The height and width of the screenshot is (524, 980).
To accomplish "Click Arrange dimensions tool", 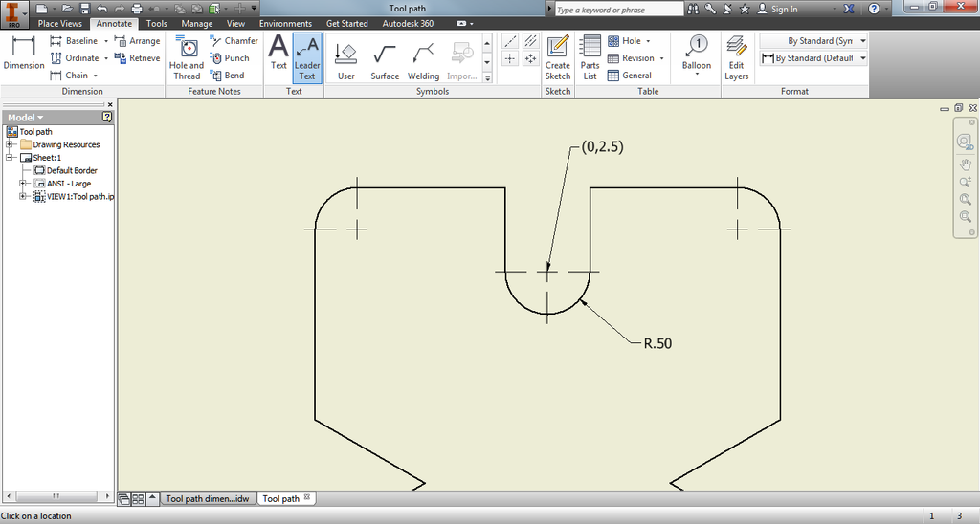I will tap(138, 40).
